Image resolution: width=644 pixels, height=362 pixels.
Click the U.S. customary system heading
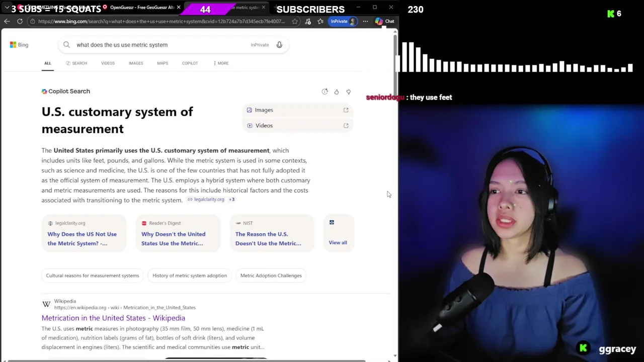[x=117, y=120]
